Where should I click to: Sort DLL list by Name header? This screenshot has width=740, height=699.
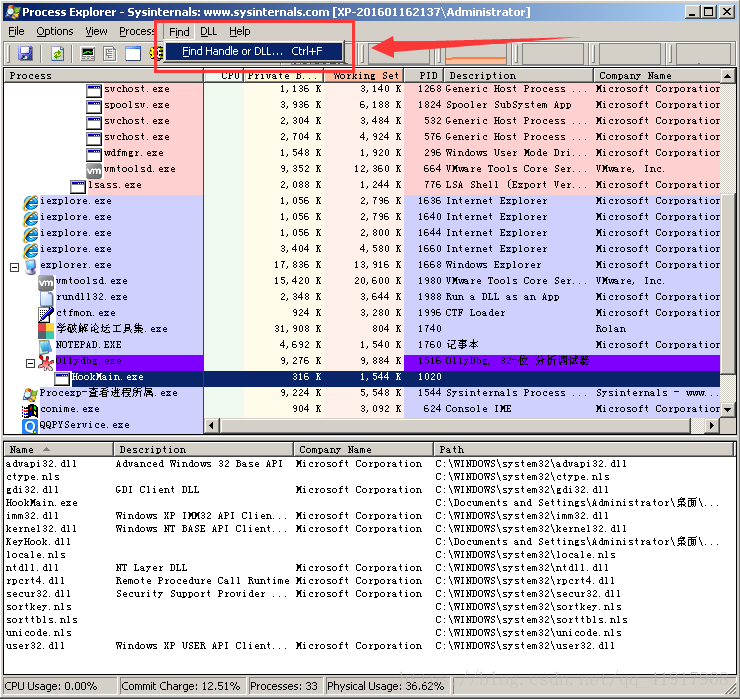(x=59, y=449)
